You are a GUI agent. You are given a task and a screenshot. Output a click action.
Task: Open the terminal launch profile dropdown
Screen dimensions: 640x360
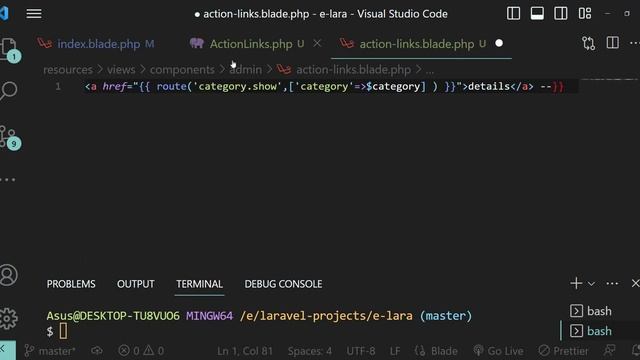pos(591,284)
